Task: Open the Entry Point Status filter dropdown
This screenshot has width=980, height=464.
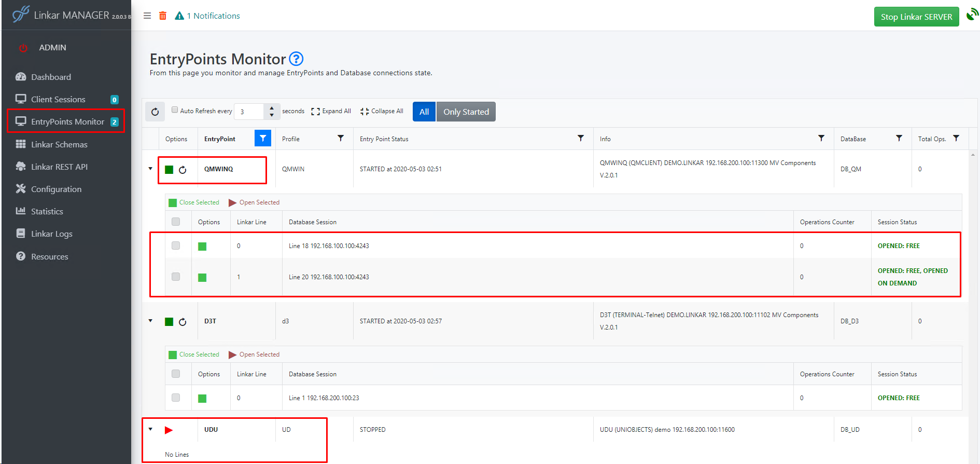Action: coord(581,139)
